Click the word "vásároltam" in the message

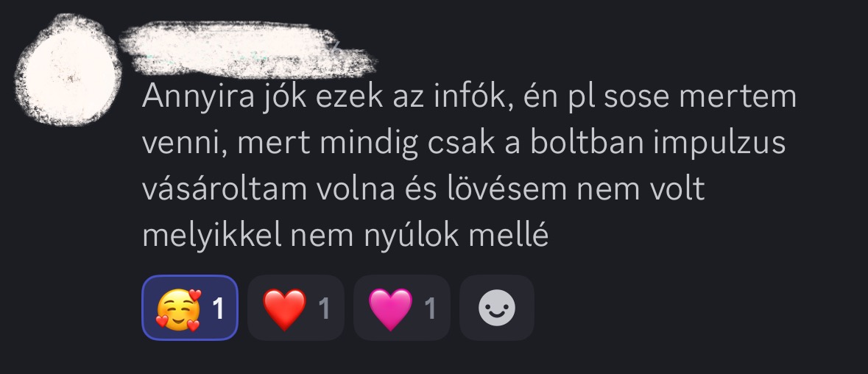225,188
